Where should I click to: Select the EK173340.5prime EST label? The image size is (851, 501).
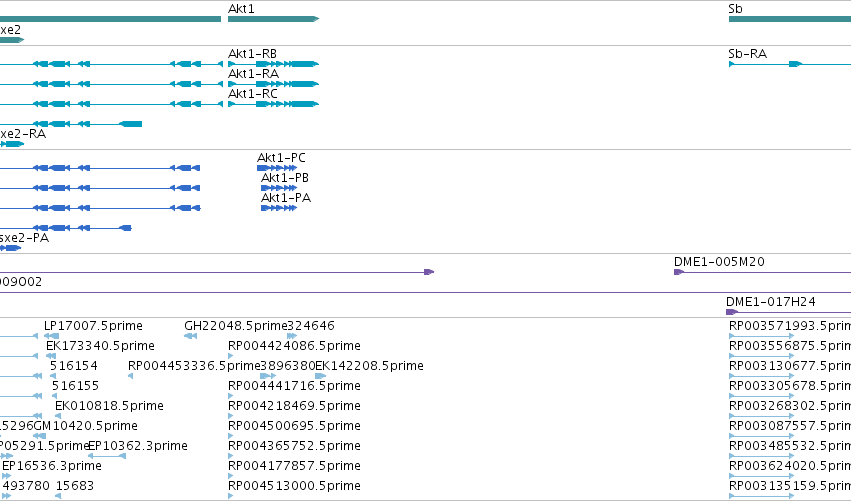click(x=100, y=346)
